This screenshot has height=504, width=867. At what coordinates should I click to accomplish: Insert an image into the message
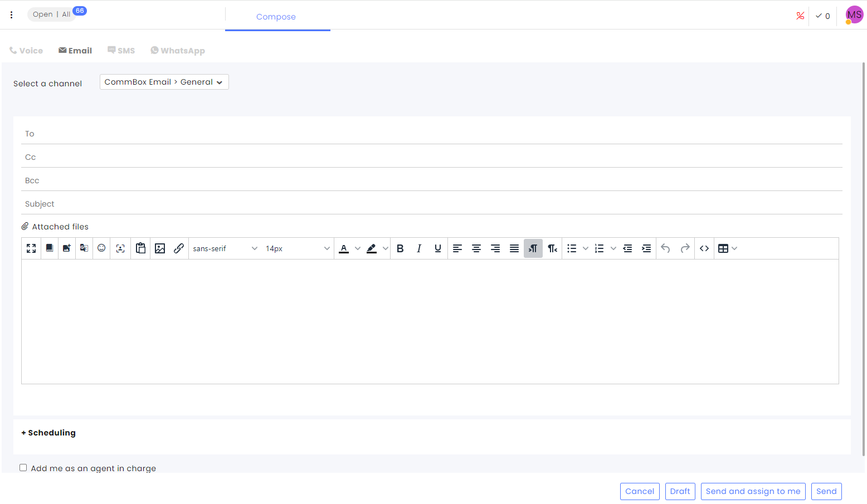coord(160,248)
